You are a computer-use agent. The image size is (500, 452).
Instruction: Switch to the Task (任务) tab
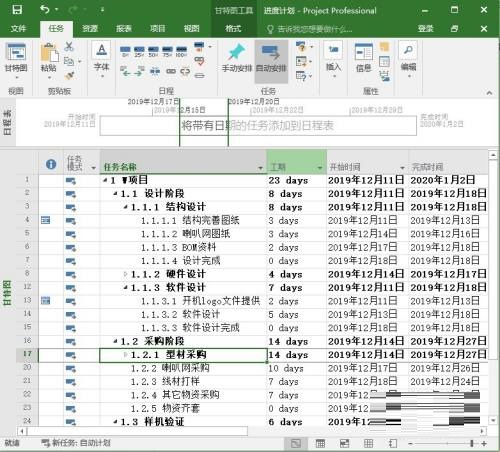56,29
